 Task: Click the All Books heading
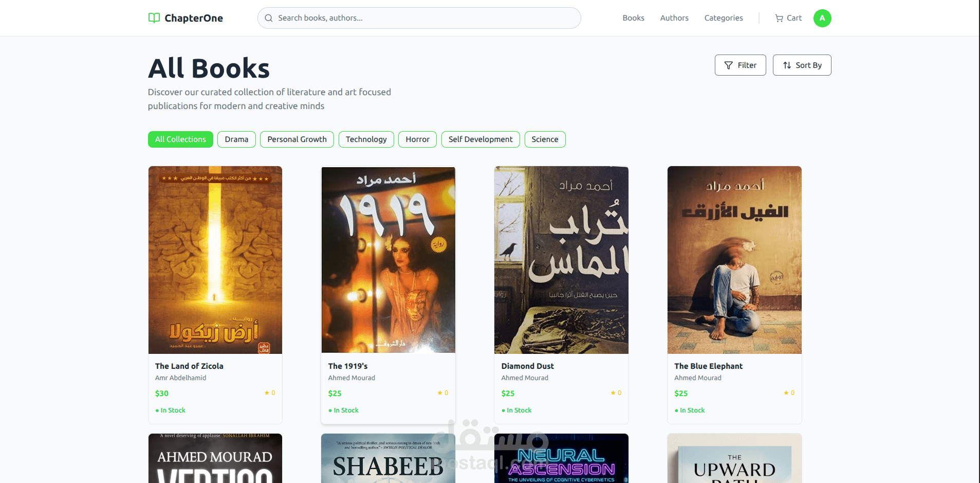click(x=209, y=68)
